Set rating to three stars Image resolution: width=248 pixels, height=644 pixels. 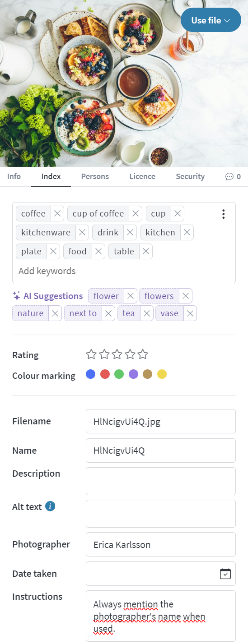117,354
